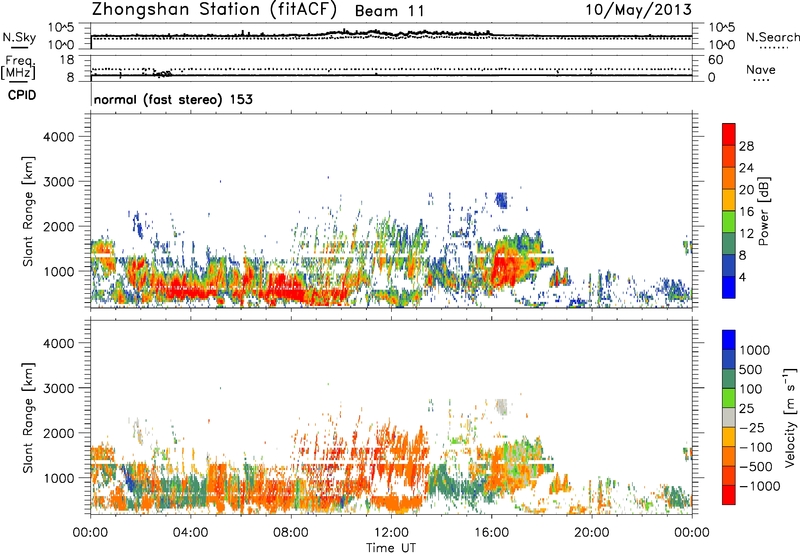Click the strong red backscatter patch near 16:30 in power panel
The width and height of the screenshot is (800, 554).
pos(508,268)
